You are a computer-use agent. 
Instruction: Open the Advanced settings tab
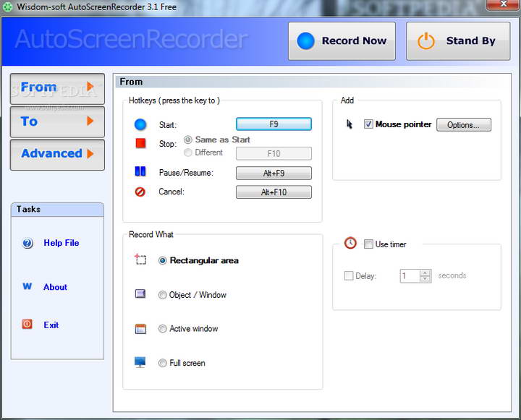(57, 155)
